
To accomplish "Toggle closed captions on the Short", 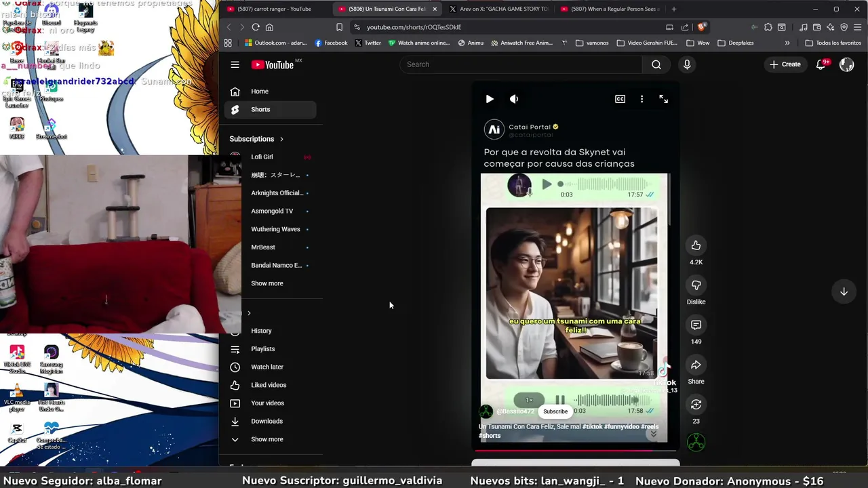I will coord(620,99).
